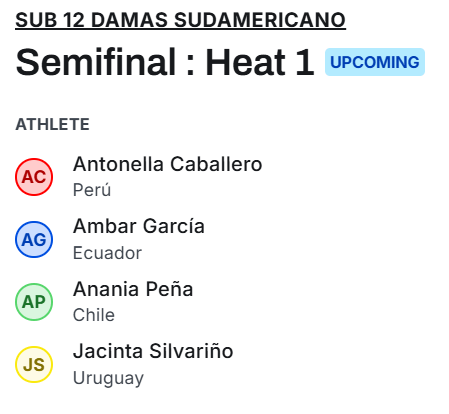The width and height of the screenshot is (449, 414).
Task: Click the yellow JS avatar icon
Action: pos(34,364)
